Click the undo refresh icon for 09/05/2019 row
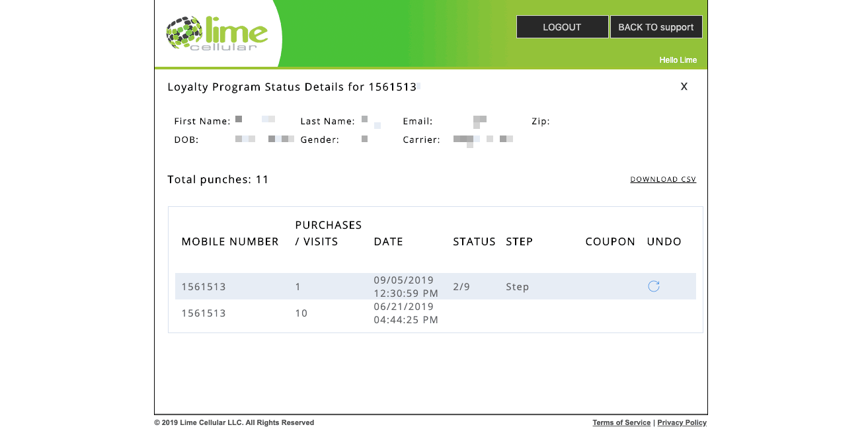 pos(654,286)
